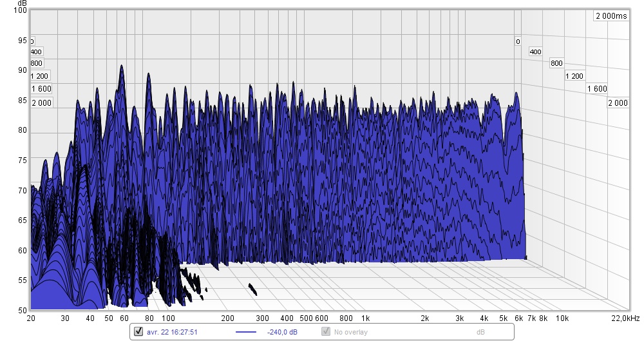Image resolution: width=644 pixels, height=341 pixels.
Task: Click the 2k frequency axis label
Action: [424, 318]
